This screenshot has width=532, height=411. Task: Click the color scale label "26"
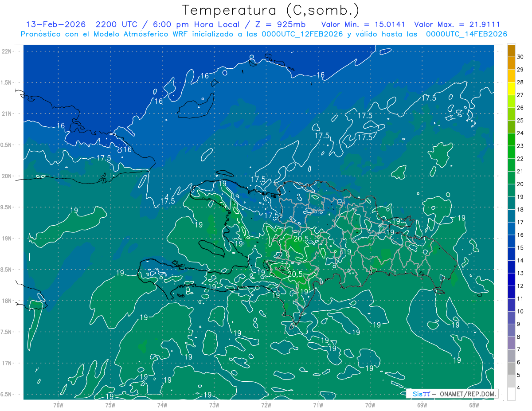[x=521, y=108]
